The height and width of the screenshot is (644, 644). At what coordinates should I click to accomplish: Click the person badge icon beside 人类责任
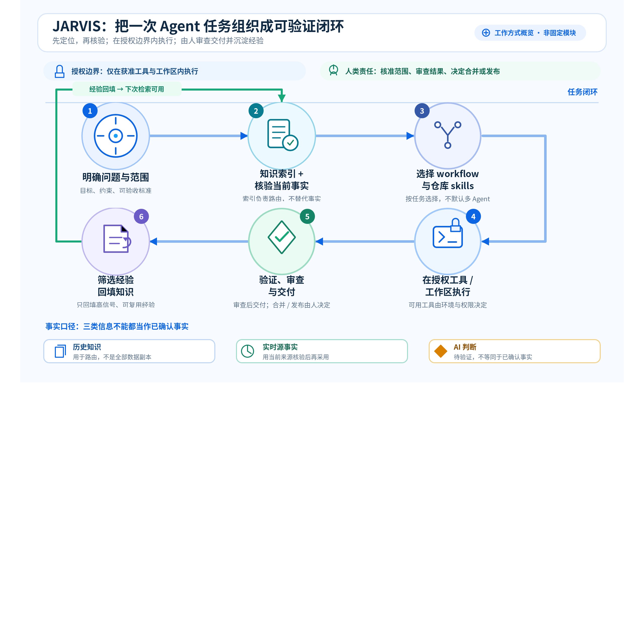coord(333,70)
